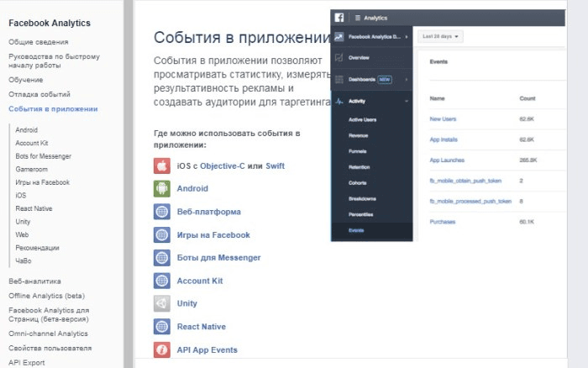Image resolution: width=588 pixels, height=368 pixels.
Task: Click Funnels in dark sidebar
Action: pos(357,151)
